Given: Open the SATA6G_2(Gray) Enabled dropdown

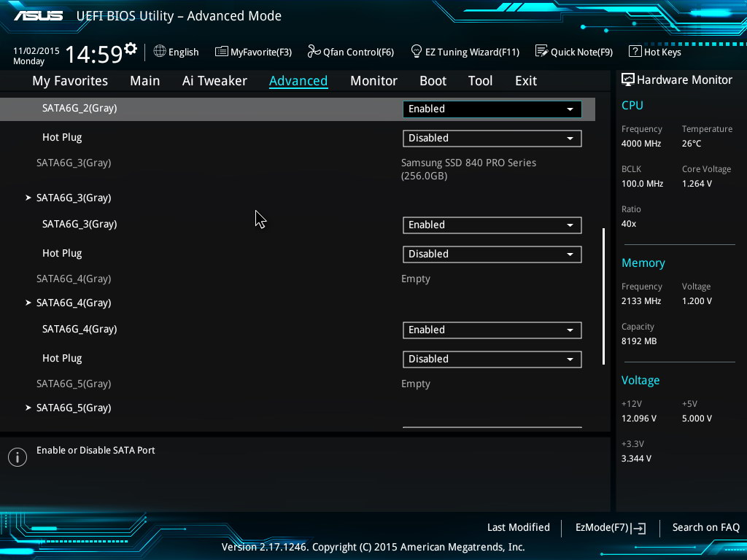Looking at the screenshot, I should pyautogui.click(x=492, y=109).
